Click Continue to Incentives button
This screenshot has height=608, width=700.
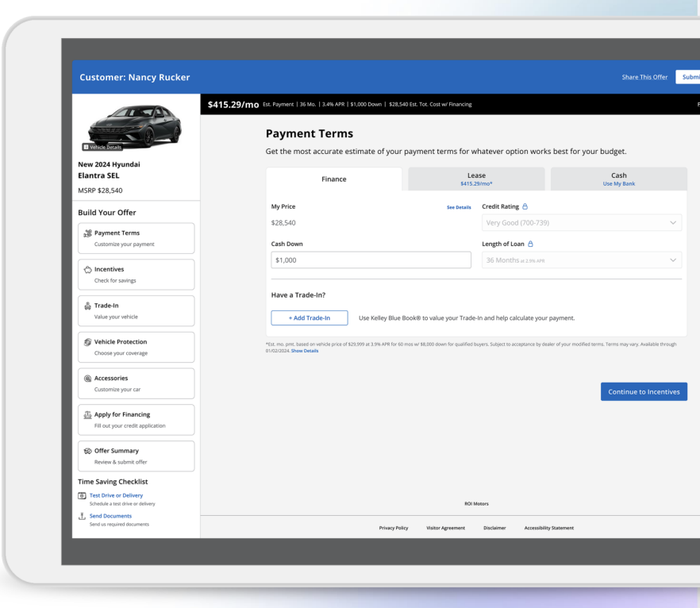(x=644, y=391)
